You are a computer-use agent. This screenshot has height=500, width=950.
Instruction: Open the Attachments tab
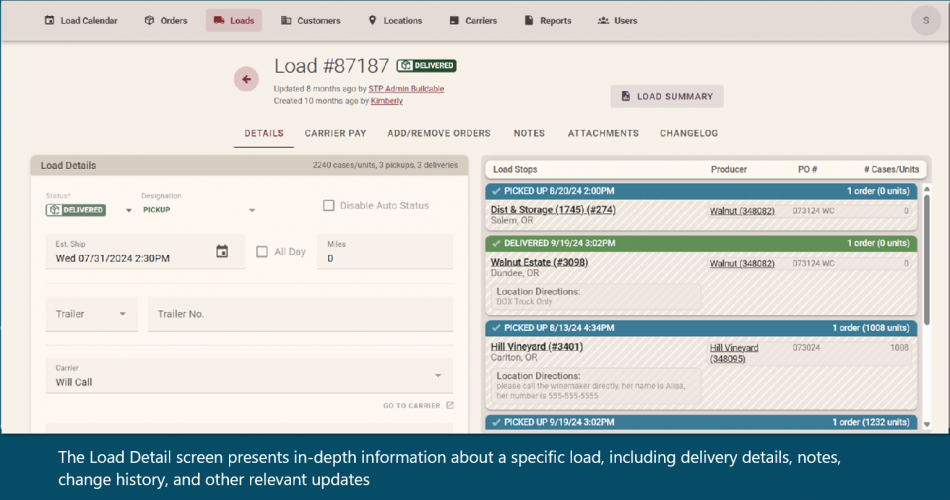point(603,133)
